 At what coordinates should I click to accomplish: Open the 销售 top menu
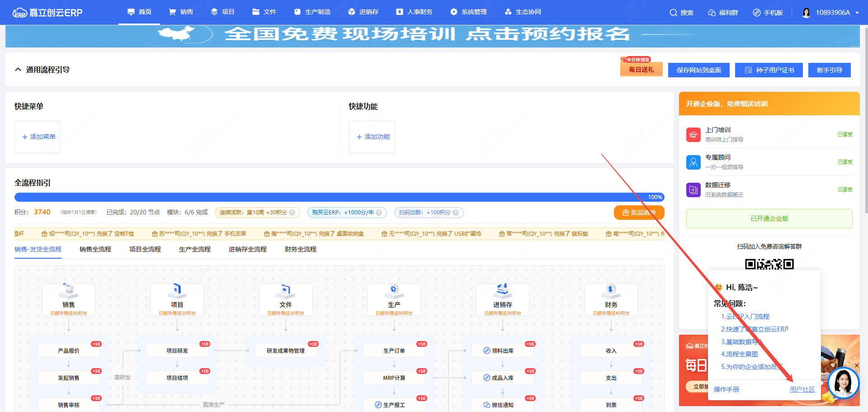[181, 12]
